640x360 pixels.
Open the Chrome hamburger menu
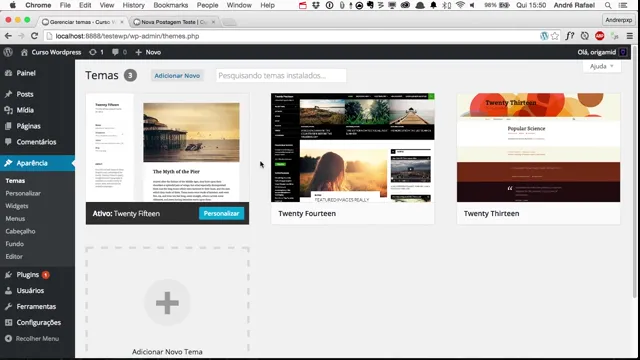630,36
